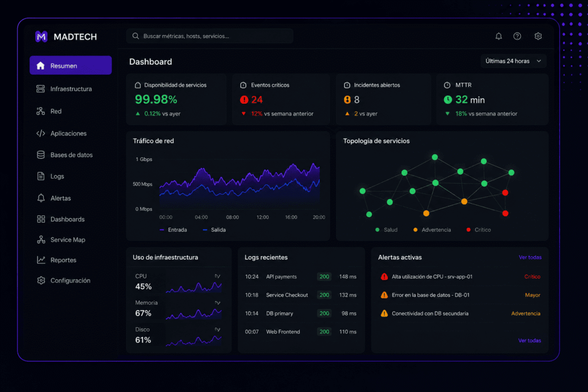
Task: Click the Mayor severity label
Action: (x=532, y=295)
